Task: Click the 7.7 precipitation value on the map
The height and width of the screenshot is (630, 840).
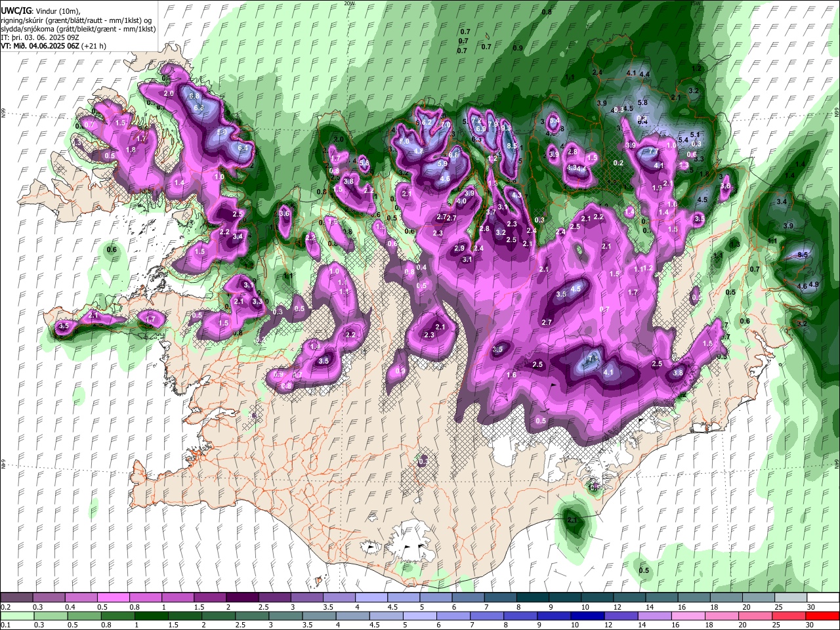Action: point(653,152)
